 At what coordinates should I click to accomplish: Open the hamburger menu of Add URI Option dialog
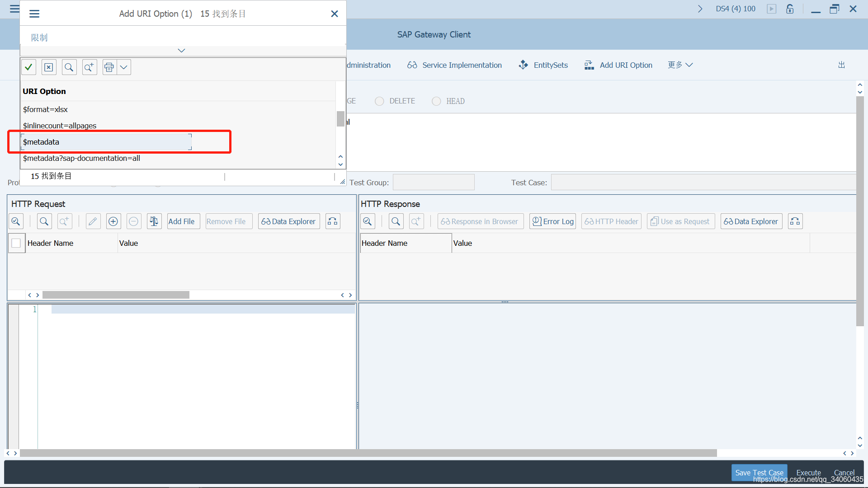[34, 14]
